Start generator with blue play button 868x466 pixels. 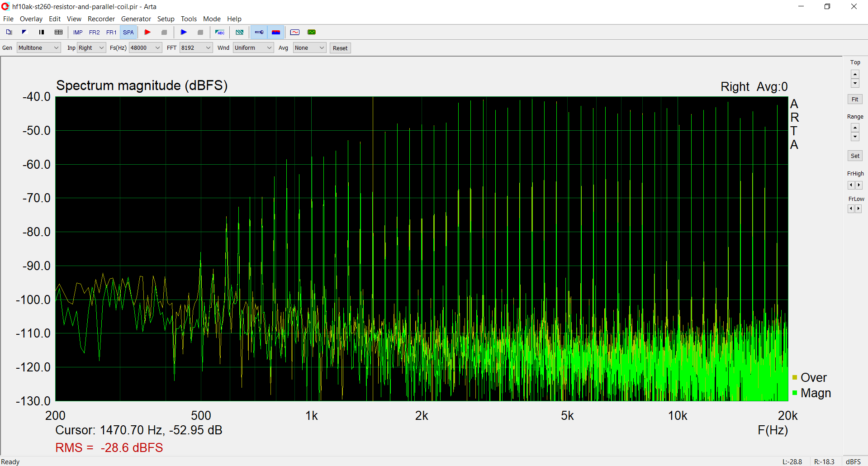184,32
